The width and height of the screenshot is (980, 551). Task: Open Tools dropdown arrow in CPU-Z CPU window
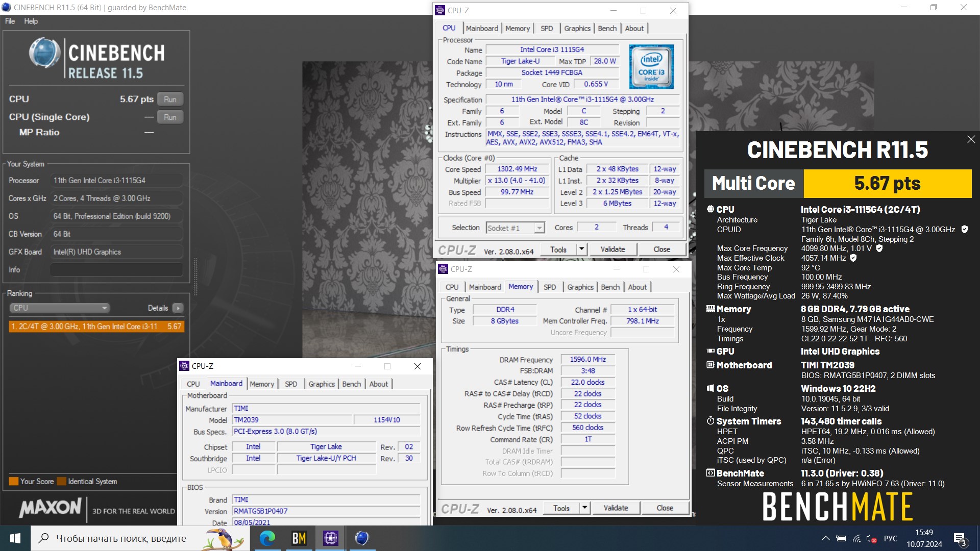(581, 249)
